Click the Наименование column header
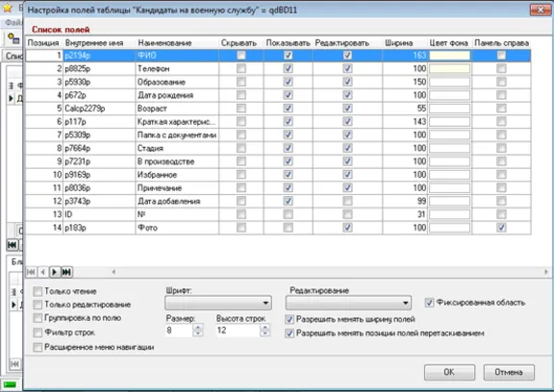The height and width of the screenshot is (392, 554). [x=164, y=43]
